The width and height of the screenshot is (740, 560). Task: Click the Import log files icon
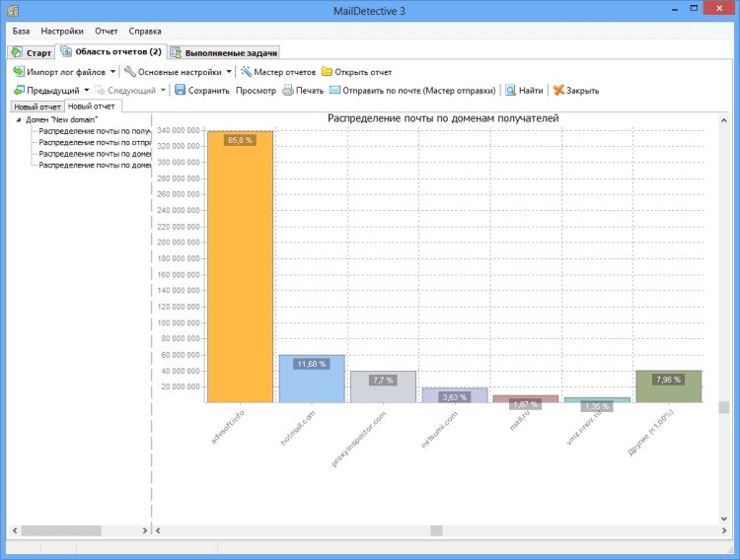[19, 72]
